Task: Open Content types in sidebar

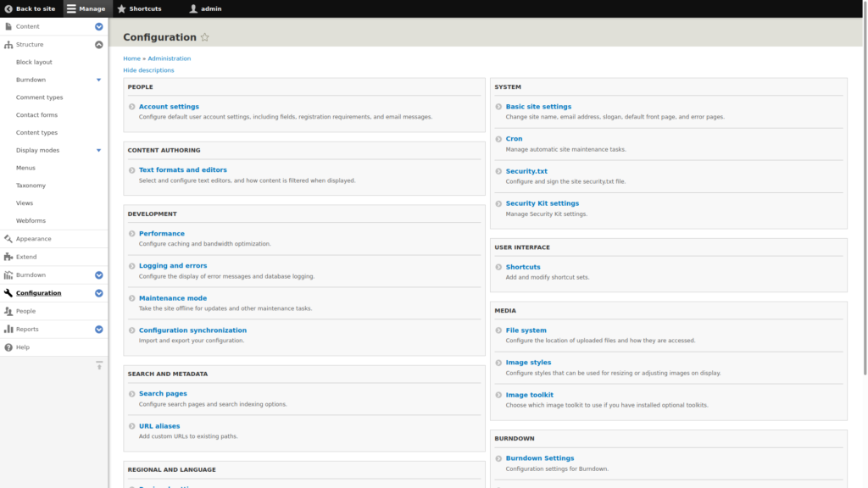Action: pos(36,133)
